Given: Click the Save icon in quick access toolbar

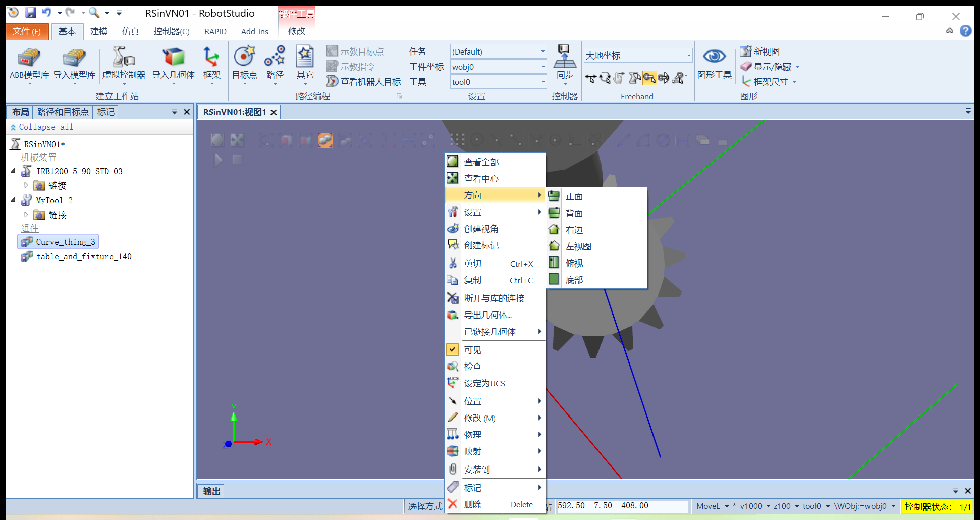Looking at the screenshot, I should pos(31,13).
